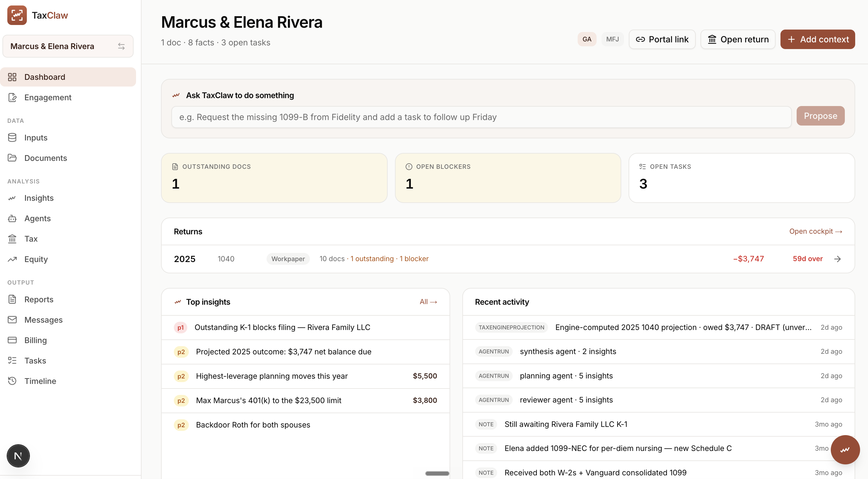Image resolution: width=868 pixels, height=479 pixels.
Task: Open Tasks page in sidebar
Action: click(x=68, y=360)
